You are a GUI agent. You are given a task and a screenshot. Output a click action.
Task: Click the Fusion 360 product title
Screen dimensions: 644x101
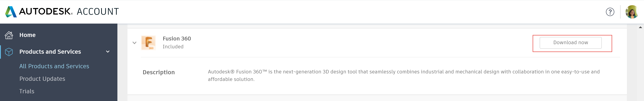177,39
